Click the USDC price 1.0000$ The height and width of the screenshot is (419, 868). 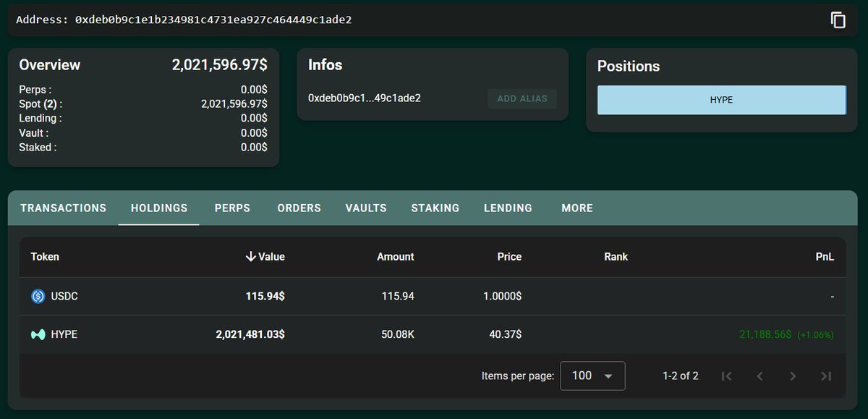pyautogui.click(x=503, y=296)
